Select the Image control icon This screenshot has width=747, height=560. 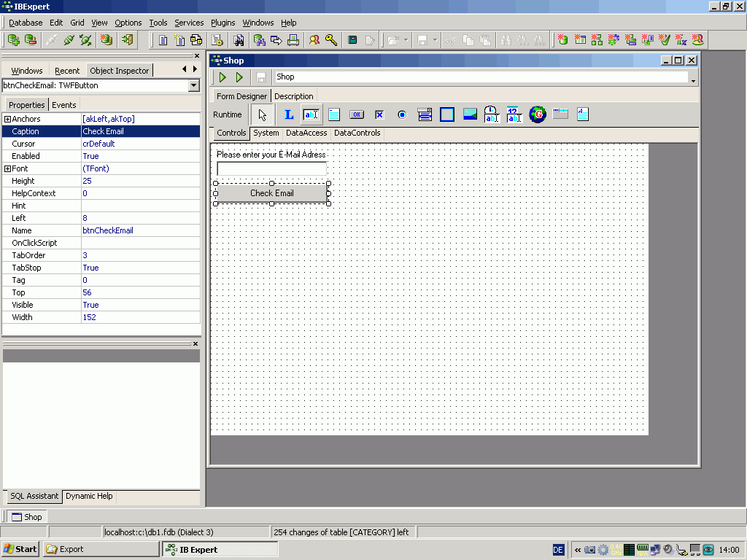click(x=470, y=114)
